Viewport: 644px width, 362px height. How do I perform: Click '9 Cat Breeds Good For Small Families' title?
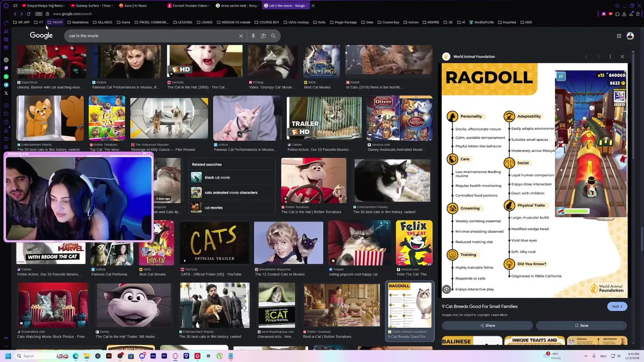(479, 306)
